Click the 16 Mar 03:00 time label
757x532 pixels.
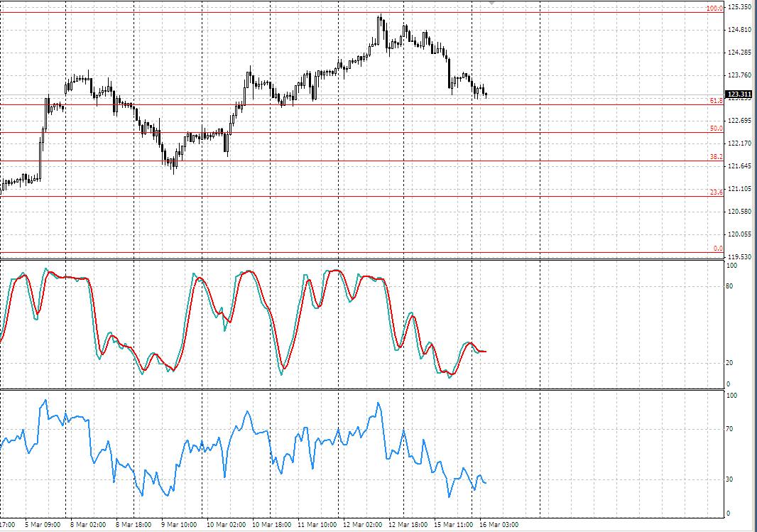pyautogui.click(x=499, y=525)
